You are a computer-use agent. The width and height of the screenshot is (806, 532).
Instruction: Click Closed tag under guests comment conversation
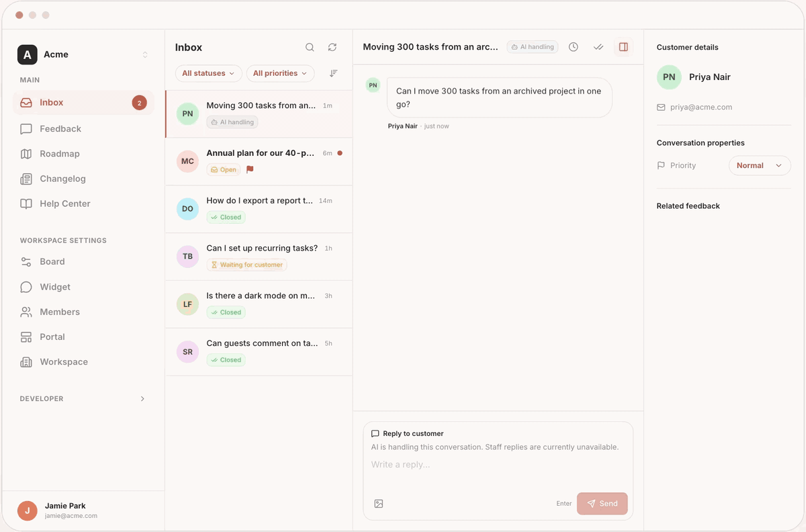coord(226,361)
